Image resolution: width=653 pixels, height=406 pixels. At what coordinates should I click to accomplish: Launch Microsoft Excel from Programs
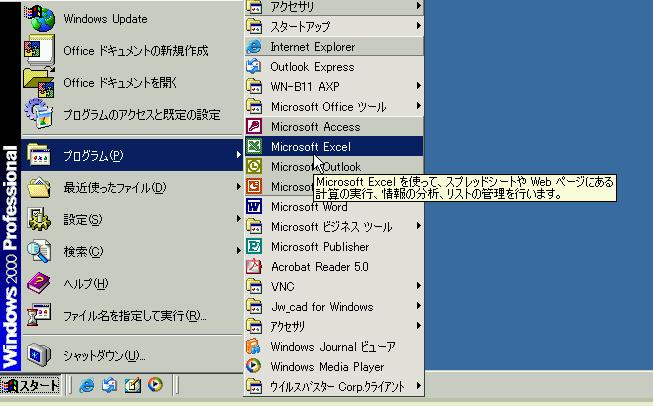[x=334, y=147]
